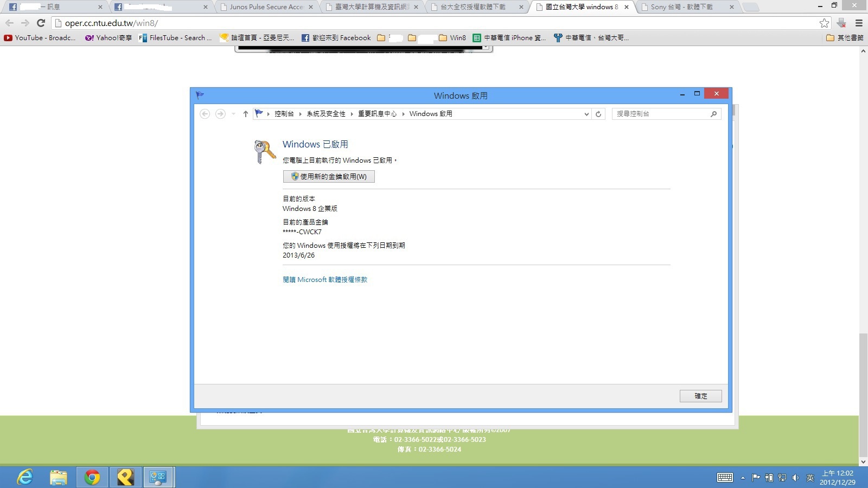Launch Internet Explorer from the taskbar
Viewport: 868px width, 488px height.
click(25, 477)
